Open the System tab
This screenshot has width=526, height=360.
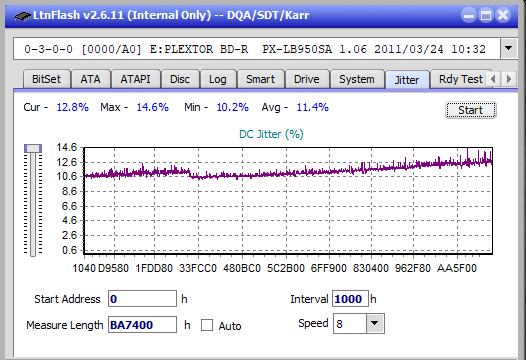pos(357,79)
